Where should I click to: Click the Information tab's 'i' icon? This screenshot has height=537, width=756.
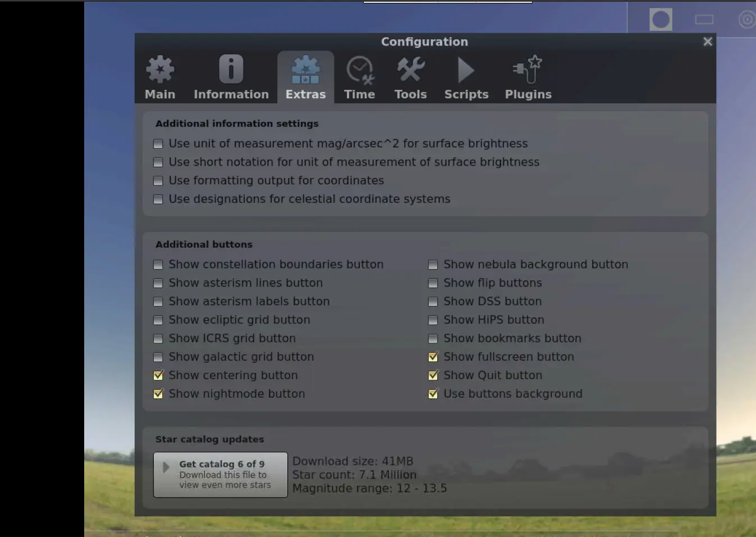pos(231,70)
